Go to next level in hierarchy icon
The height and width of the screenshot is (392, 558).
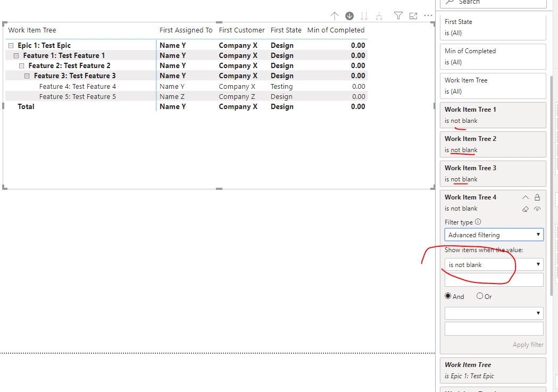364,15
